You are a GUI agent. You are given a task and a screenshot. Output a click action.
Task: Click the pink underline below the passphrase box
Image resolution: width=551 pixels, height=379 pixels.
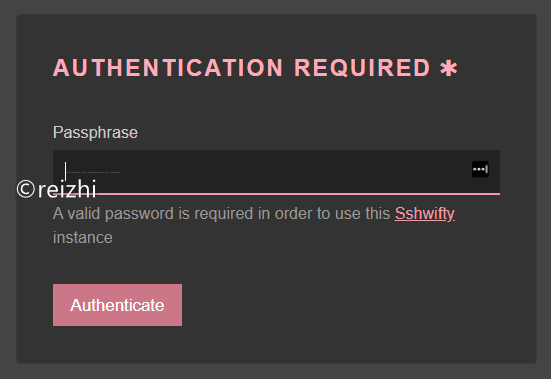276,194
